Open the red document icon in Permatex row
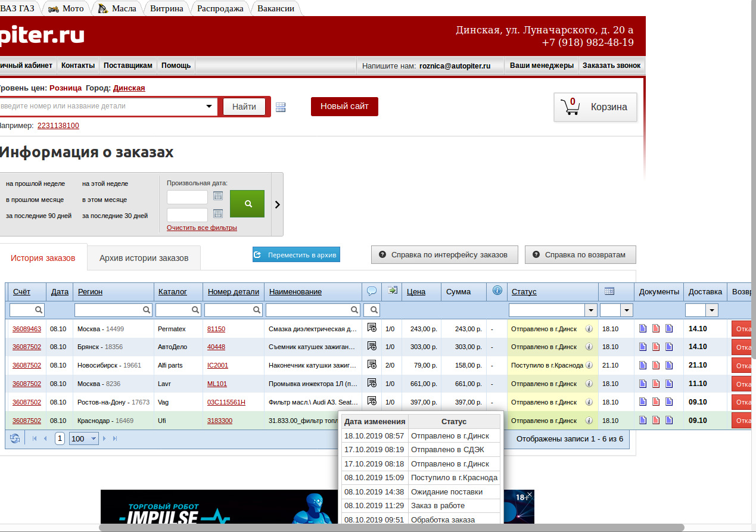Screen dimensions: 756x532 tap(656, 328)
